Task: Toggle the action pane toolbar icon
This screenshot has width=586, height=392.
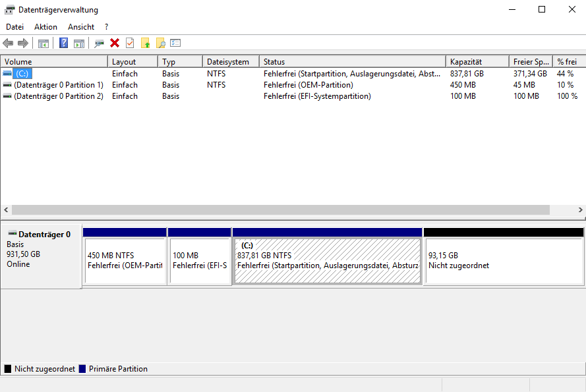Action: [x=79, y=43]
